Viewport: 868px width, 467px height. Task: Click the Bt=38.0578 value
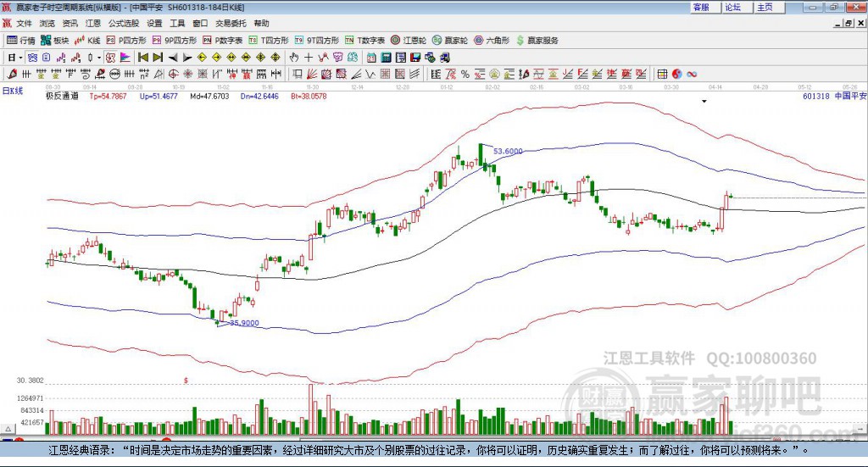309,97
